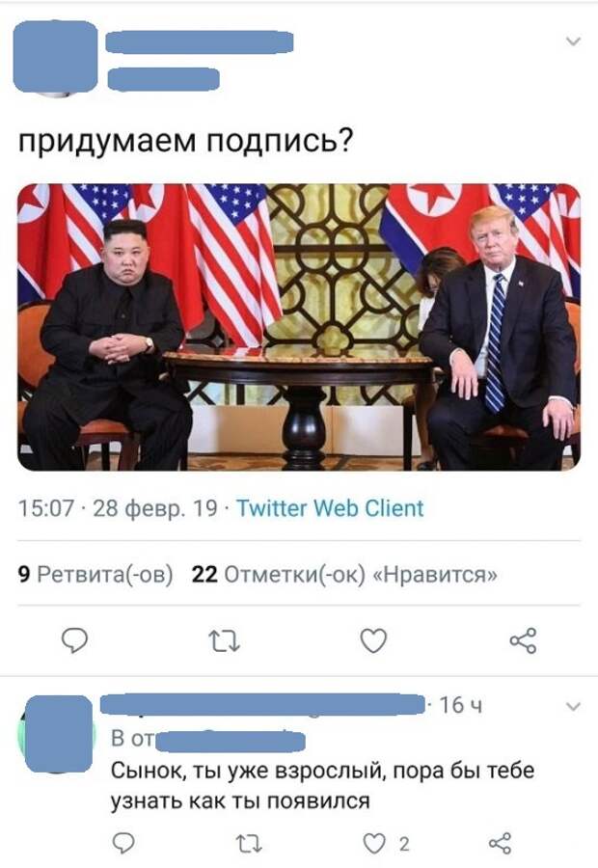The image size is (598, 868).
Task: Share the comment reply
Action: click(x=500, y=843)
